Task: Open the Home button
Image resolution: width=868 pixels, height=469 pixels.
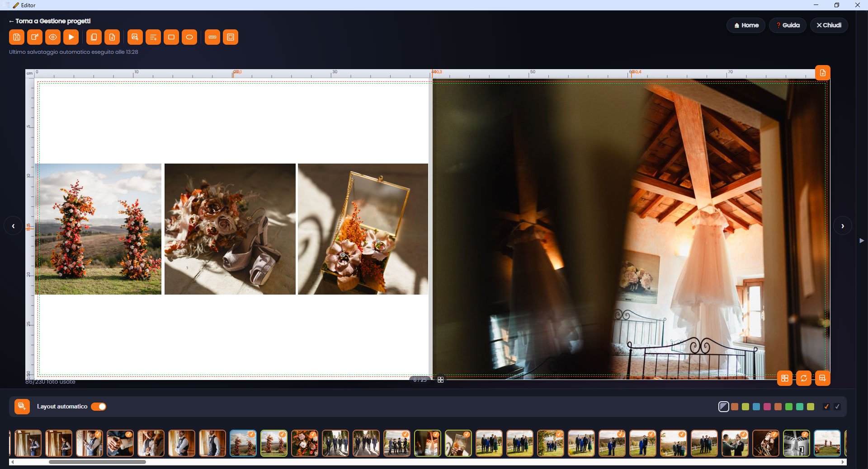Action: [x=746, y=25]
